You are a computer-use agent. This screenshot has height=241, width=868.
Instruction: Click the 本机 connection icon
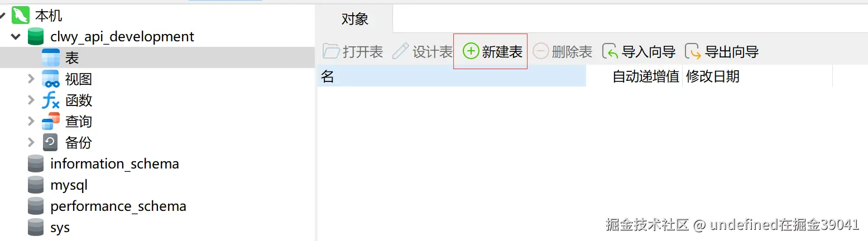(x=21, y=15)
